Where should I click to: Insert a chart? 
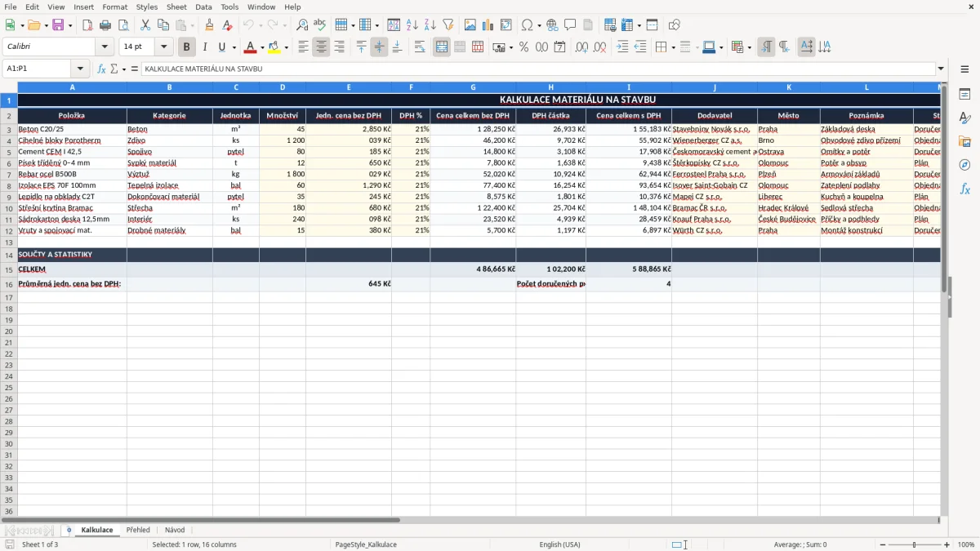488,25
